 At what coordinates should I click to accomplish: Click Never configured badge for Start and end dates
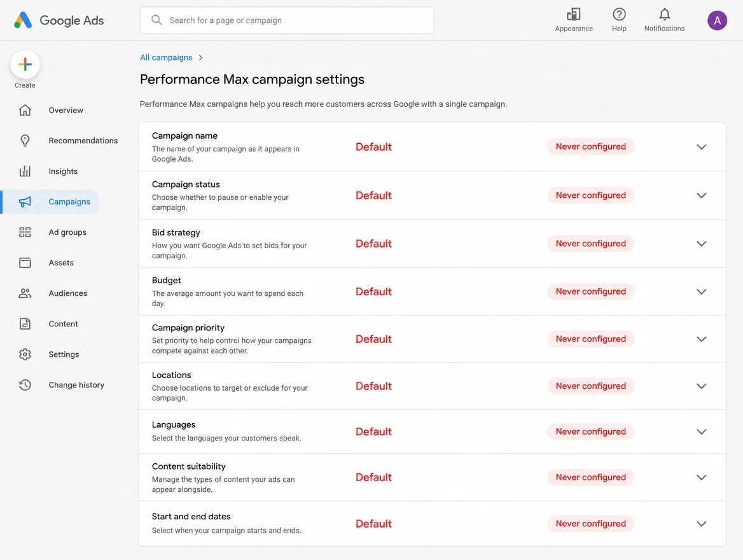(x=590, y=524)
